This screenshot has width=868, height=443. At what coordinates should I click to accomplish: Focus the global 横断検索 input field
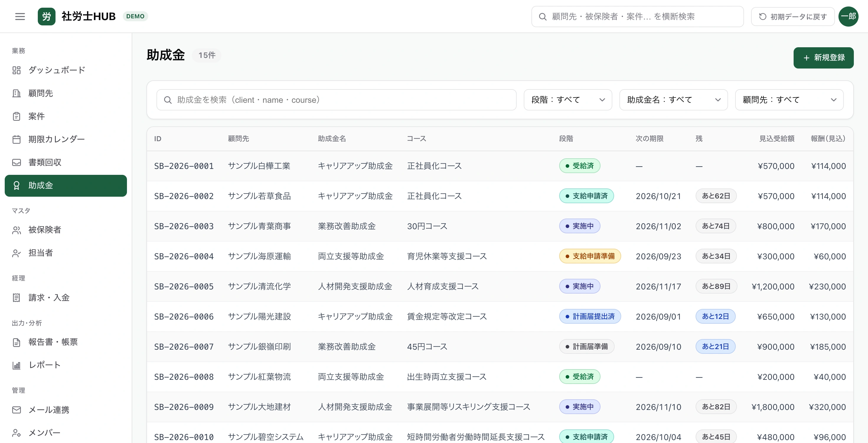click(x=637, y=17)
